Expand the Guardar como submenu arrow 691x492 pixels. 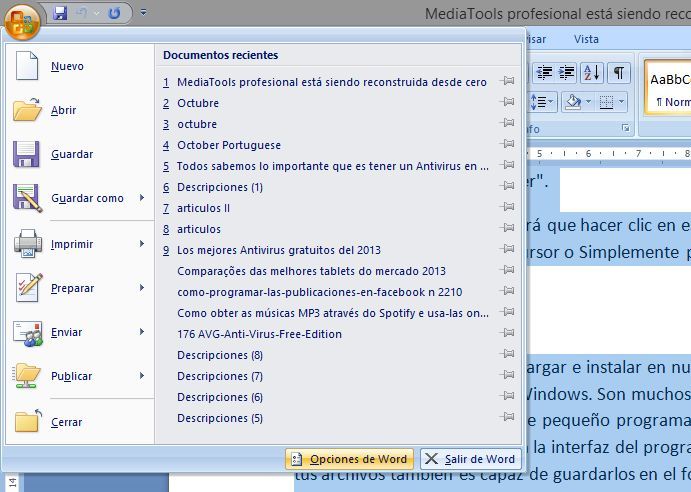[142, 198]
